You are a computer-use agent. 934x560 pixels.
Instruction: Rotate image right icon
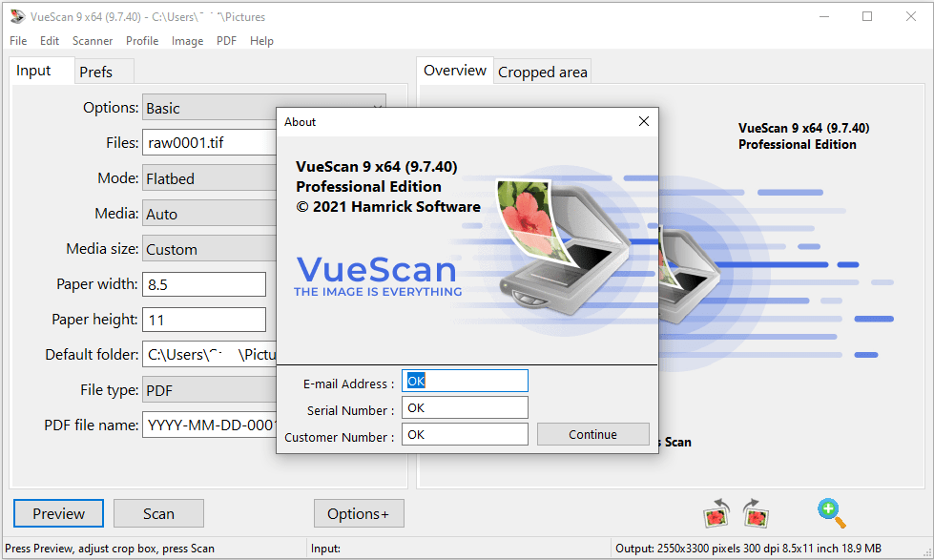[x=756, y=513]
